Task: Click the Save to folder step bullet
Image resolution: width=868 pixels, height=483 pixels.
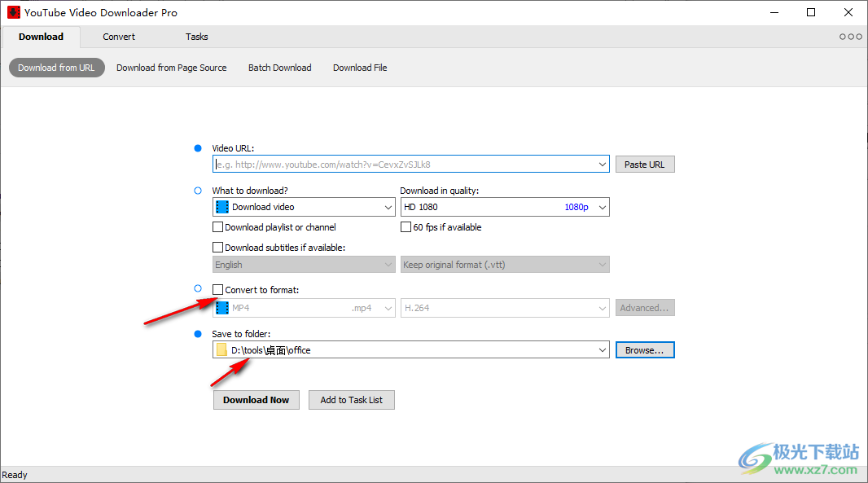Action: [198, 334]
